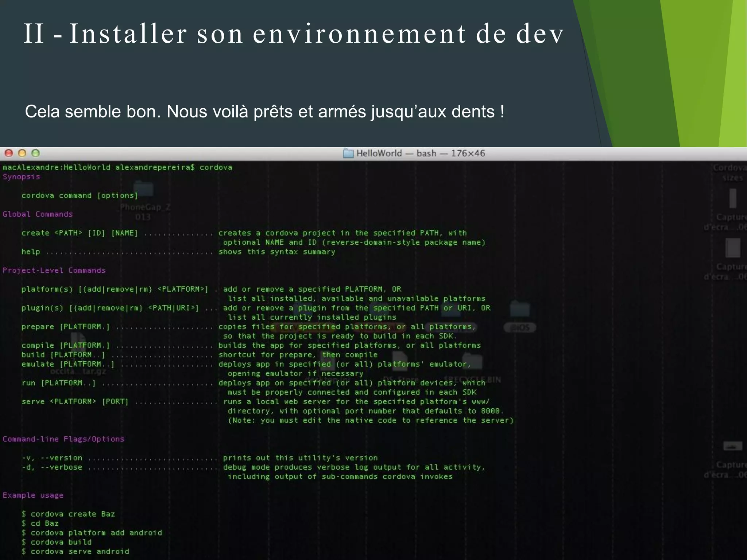Viewport: 747px width, 560px height.
Task: Click 'shortcut for prepare, then compile' description
Action: tap(298, 355)
